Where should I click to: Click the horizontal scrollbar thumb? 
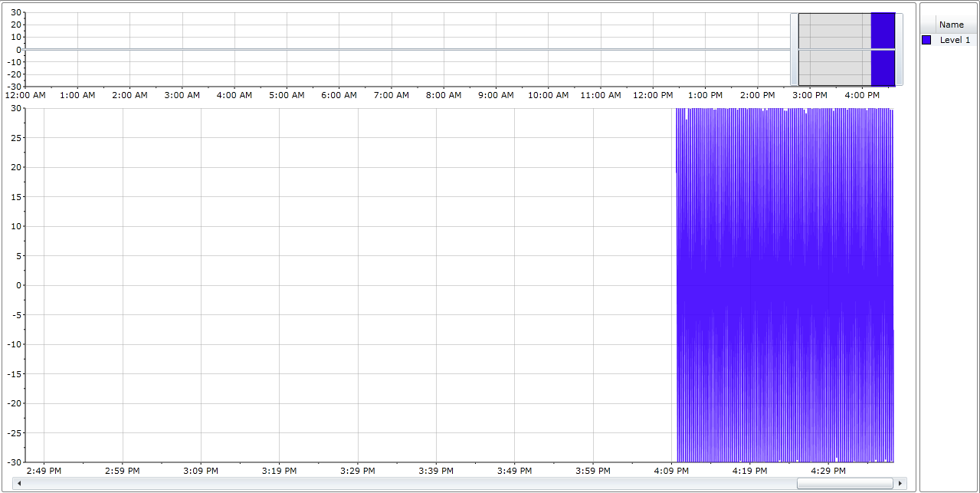(x=844, y=484)
